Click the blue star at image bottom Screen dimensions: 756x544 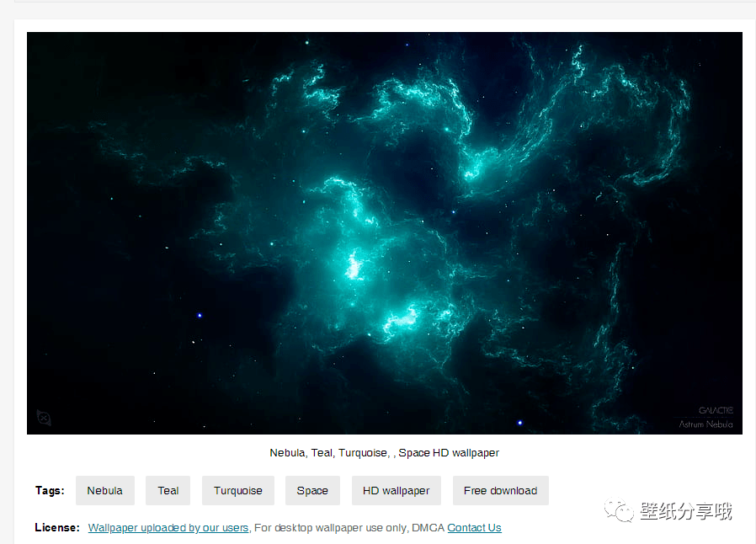coord(519,423)
